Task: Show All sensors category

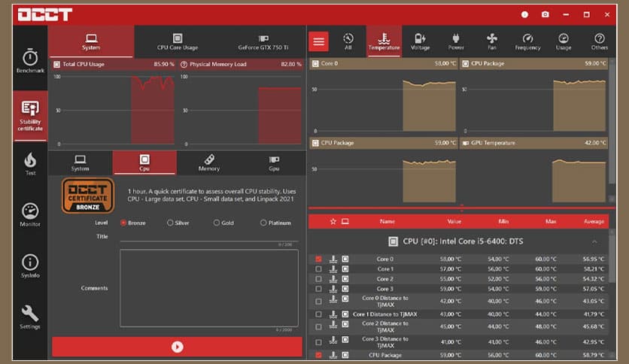Action: coord(348,41)
